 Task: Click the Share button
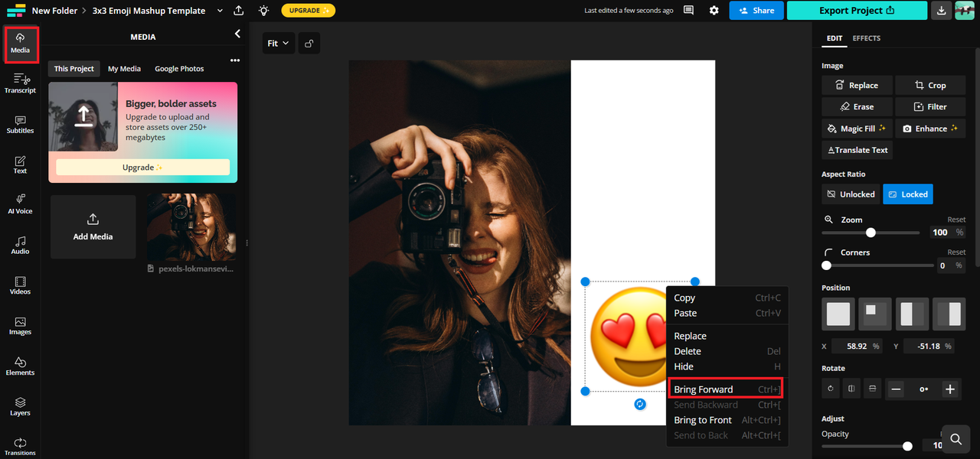756,11
